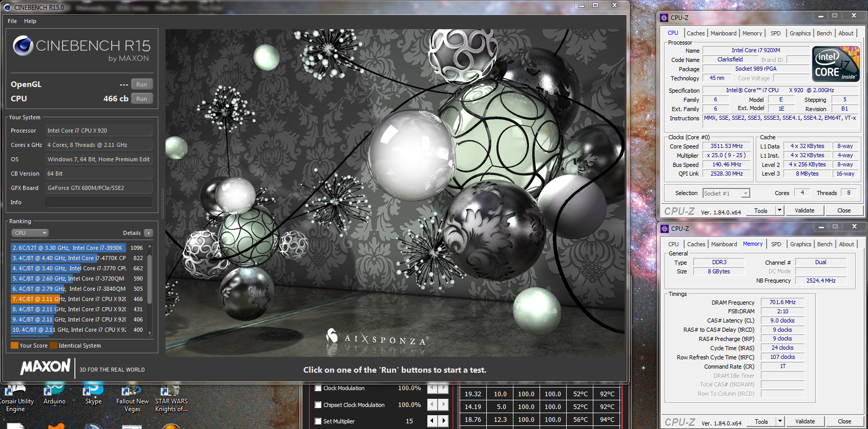Click Validate in lower CPU-Z window

(805, 421)
